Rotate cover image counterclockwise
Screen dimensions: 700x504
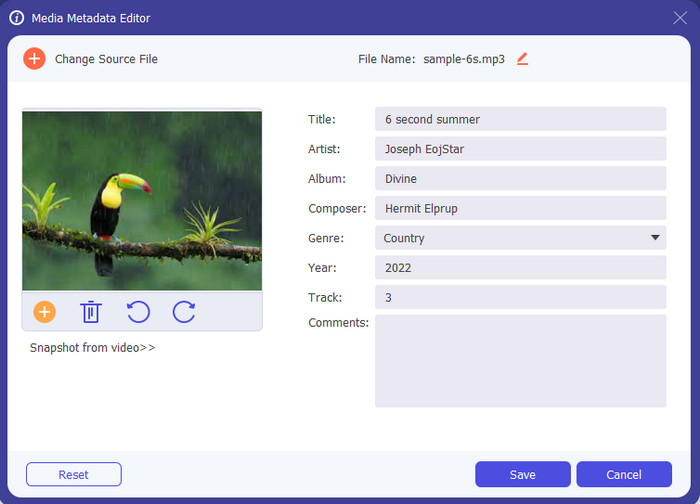coord(138,312)
